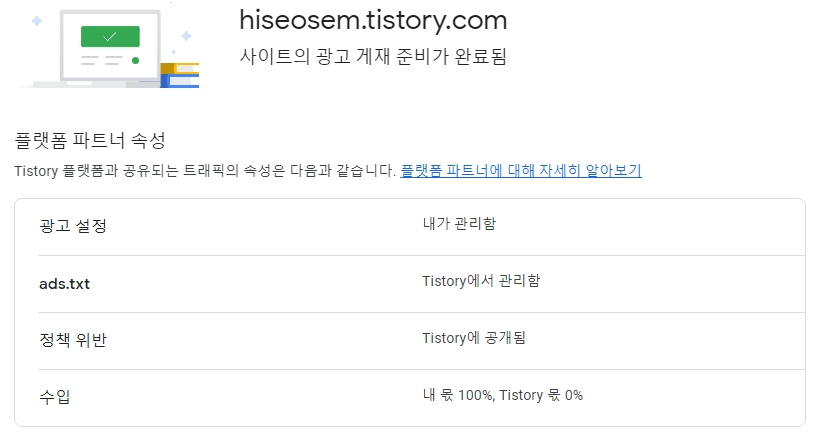Viewport: 830px width, 434px height.
Task: Click the sparkle star left of monitor
Action: pyautogui.click(x=37, y=20)
